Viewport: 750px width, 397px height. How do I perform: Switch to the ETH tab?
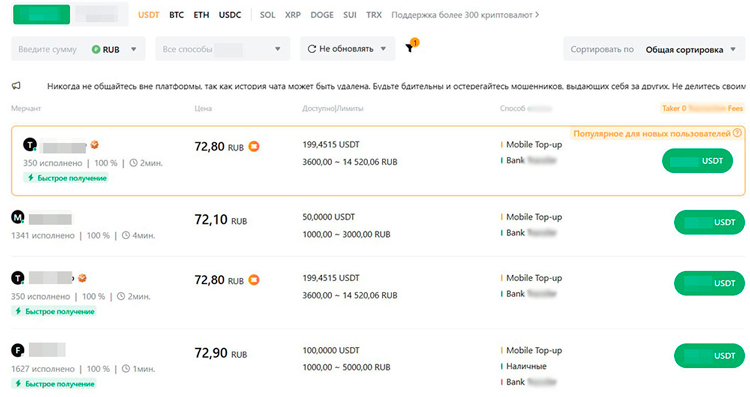coord(201,15)
